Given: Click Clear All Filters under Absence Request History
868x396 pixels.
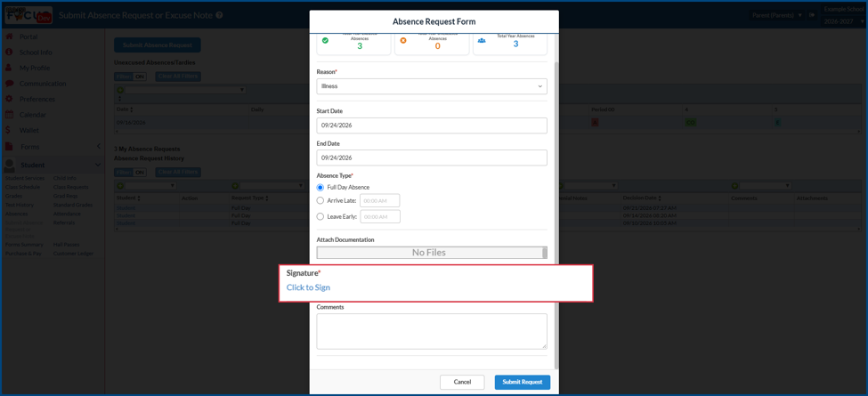Looking at the screenshot, I should pyautogui.click(x=178, y=173).
